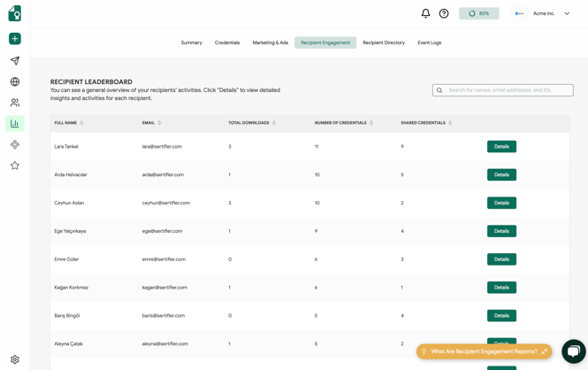Open What Are Recipient Engagement Reports tip
The image size is (588, 370).
484,351
